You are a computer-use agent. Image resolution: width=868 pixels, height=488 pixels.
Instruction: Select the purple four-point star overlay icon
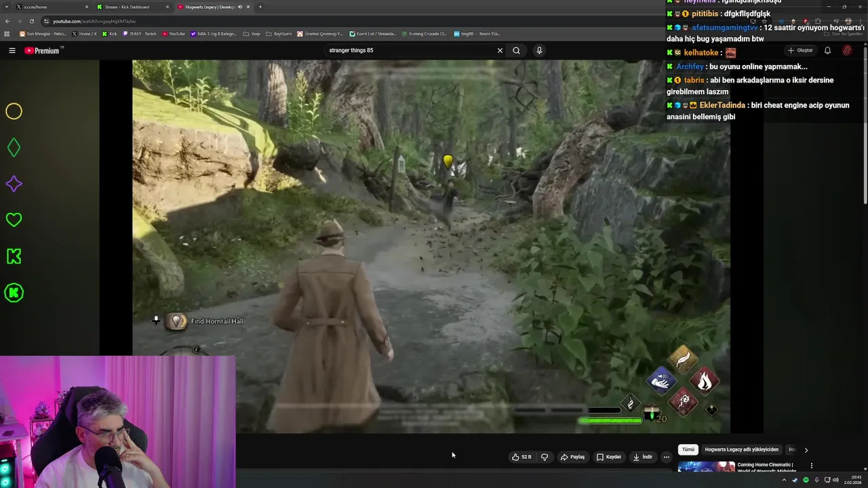pyautogui.click(x=14, y=184)
